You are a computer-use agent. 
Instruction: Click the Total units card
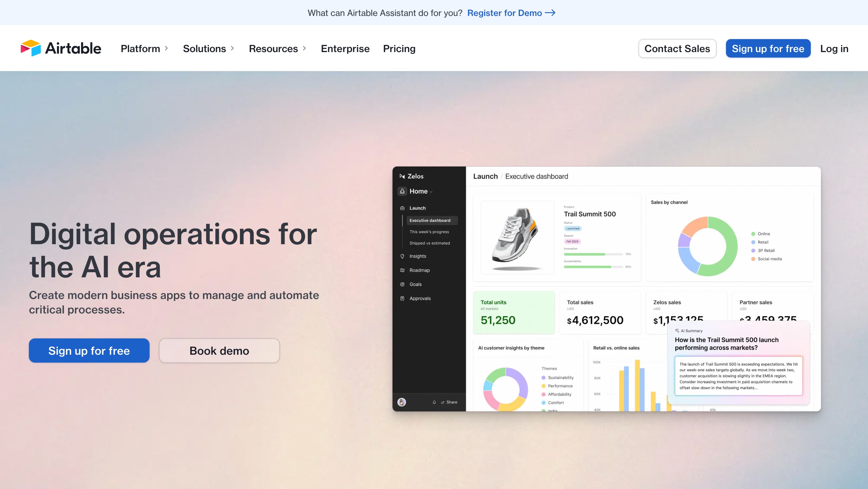coord(514,313)
